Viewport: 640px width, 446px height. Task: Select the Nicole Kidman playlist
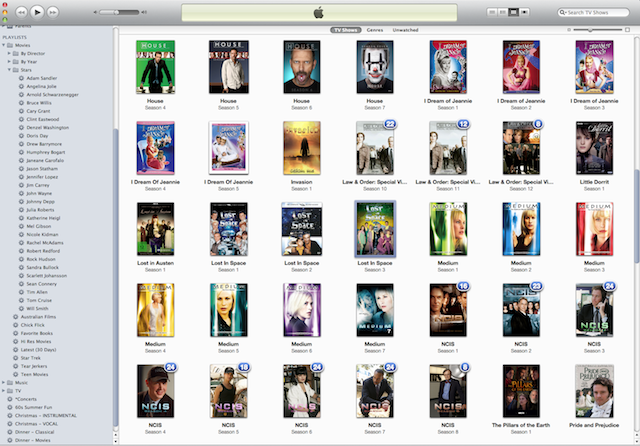pos(42,235)
